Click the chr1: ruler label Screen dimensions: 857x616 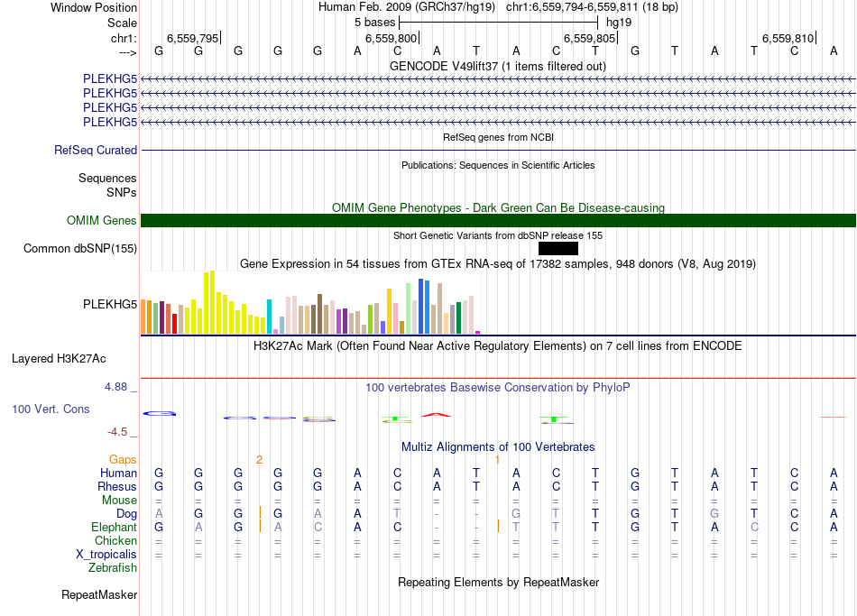coord(124,38)
